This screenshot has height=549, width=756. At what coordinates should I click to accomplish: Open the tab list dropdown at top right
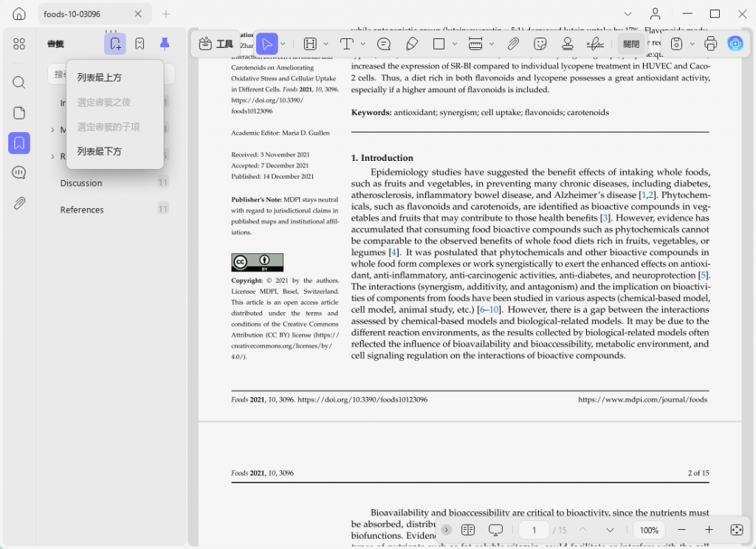628,14
